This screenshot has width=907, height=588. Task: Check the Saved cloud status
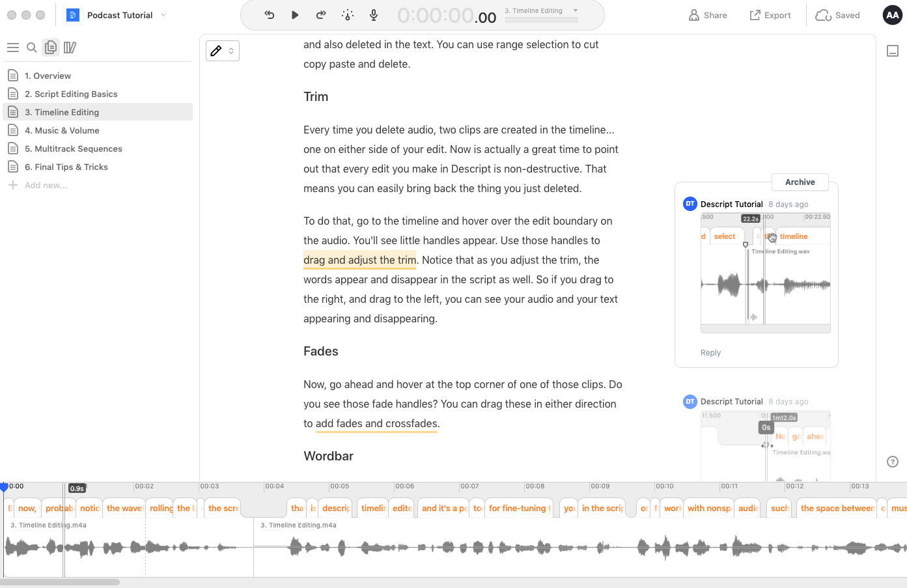837,15
